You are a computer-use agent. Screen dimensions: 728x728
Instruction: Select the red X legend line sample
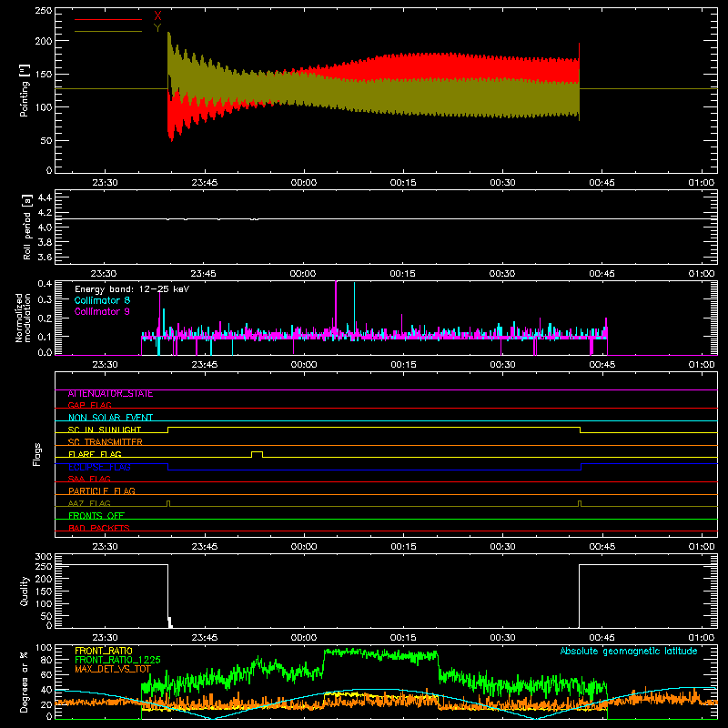click(x=108, y=19)
